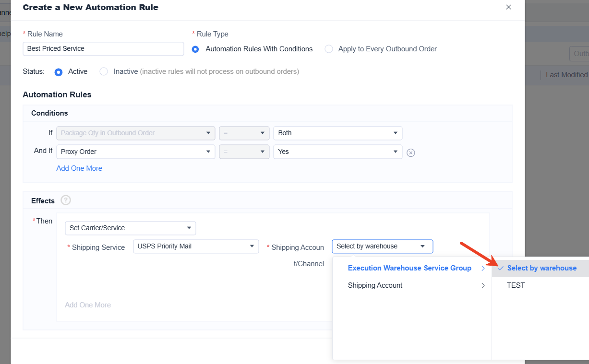Click Add One More under Effects
589x364 pixels.
tap(88, 305)
